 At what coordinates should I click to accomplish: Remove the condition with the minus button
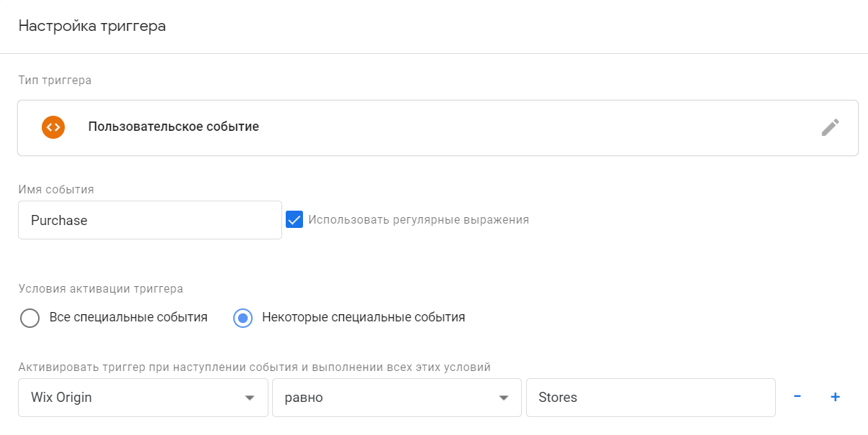tap(797, 397)
